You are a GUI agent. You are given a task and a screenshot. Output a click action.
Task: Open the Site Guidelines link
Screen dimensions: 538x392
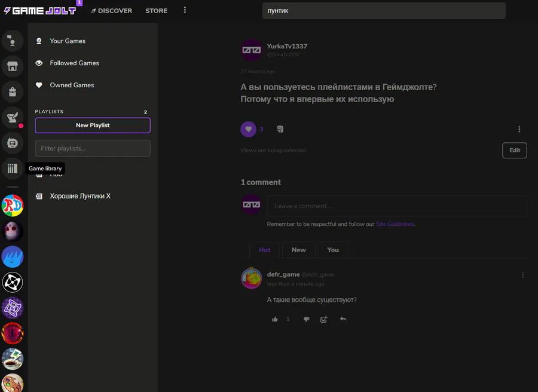[x=395, y=224]
